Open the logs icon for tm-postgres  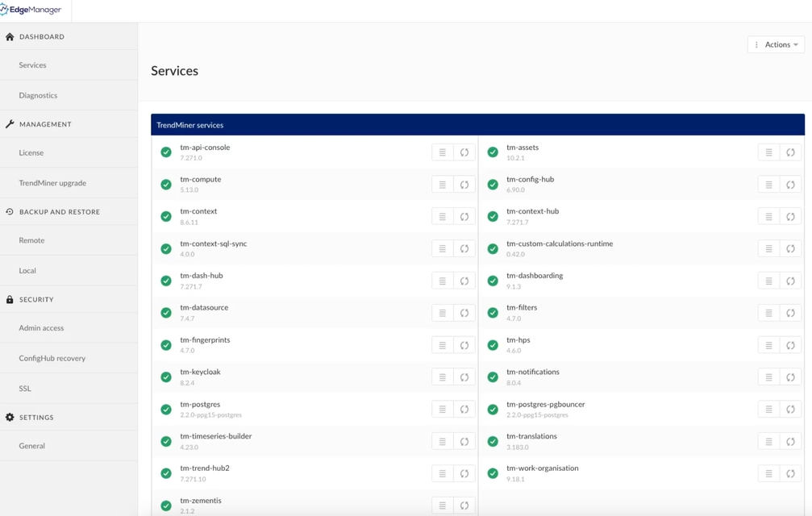[442, 410]
